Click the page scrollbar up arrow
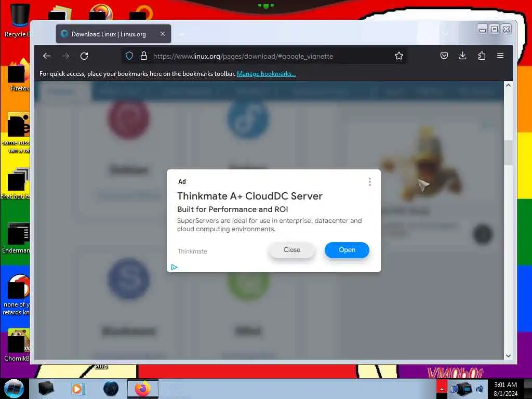532x399 pixels. 508,86
